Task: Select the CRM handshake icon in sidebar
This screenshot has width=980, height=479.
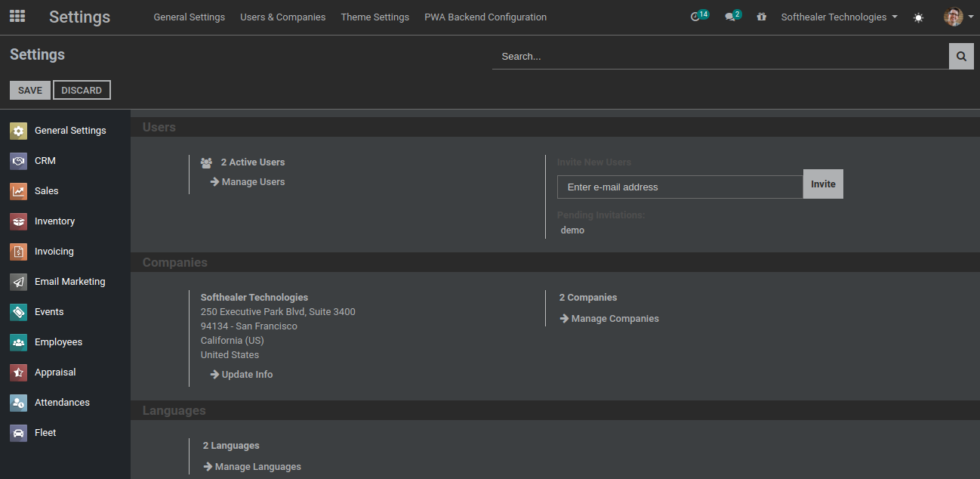Action: [19, 161]
